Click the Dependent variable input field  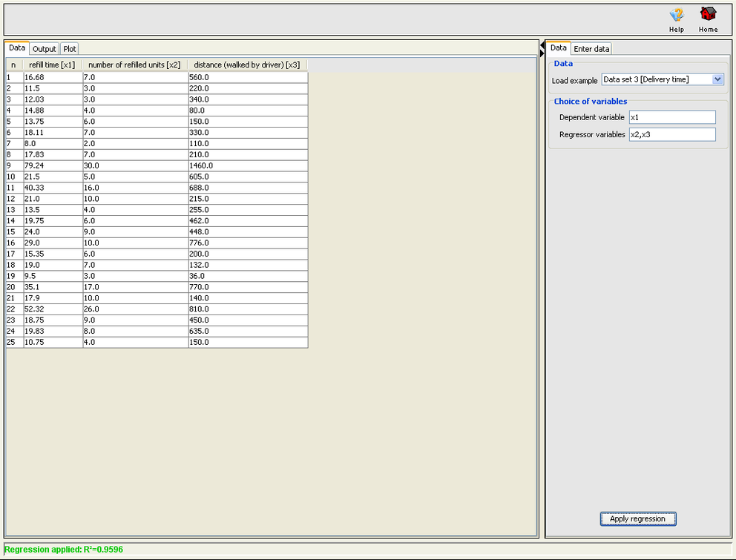pyautogui.click(x=672, y=116)
